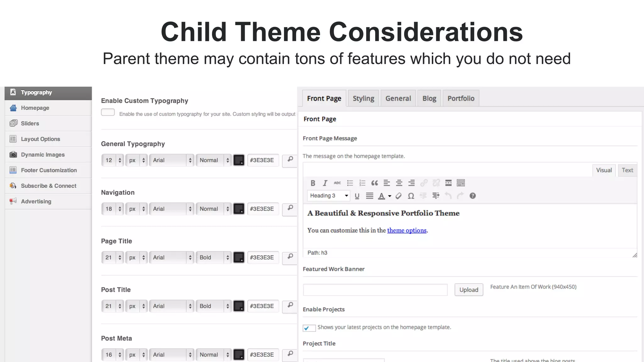Open General Typography font size 12 dropdown

tap(113, 160)
